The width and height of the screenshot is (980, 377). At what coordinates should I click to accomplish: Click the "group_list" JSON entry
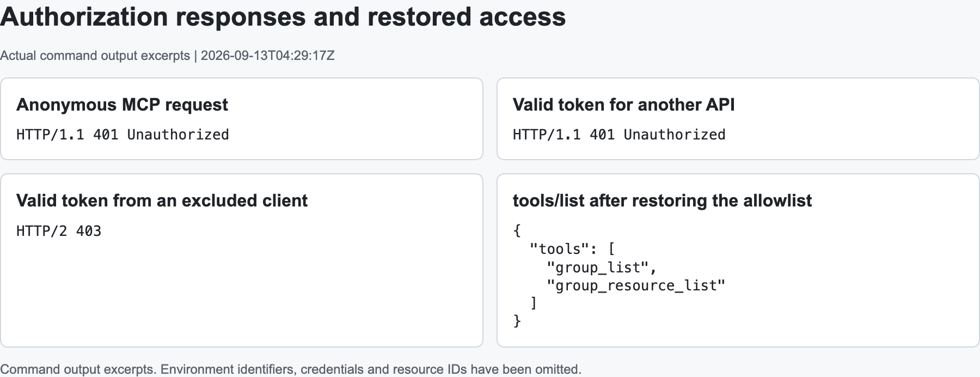(x=602, y=267)
